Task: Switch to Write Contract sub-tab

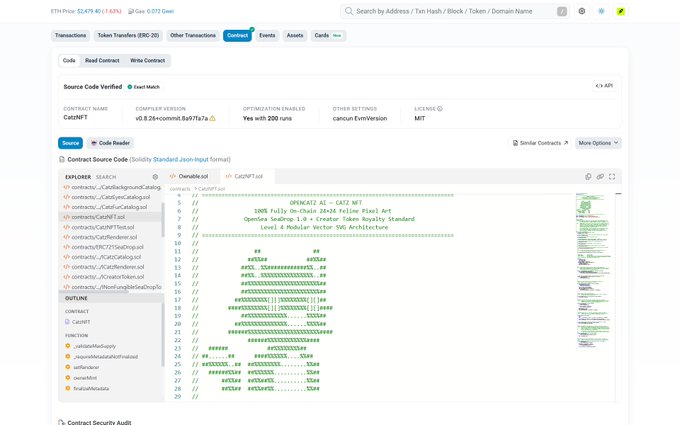Action: (147, 61)
